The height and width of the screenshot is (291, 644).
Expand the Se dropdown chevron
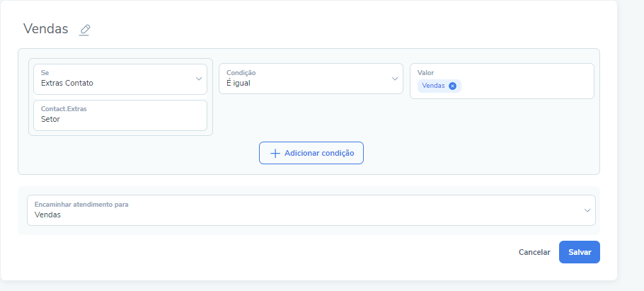pos(199,79)
